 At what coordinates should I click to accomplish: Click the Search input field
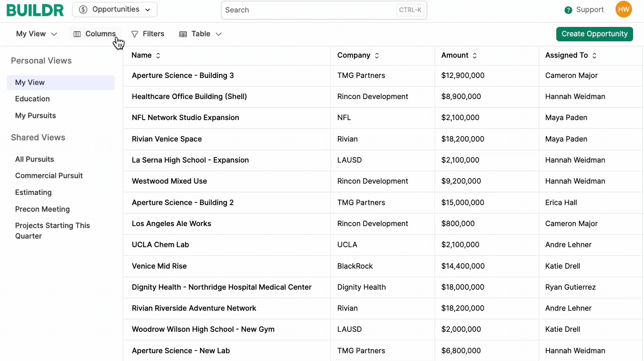coord(324,10)
